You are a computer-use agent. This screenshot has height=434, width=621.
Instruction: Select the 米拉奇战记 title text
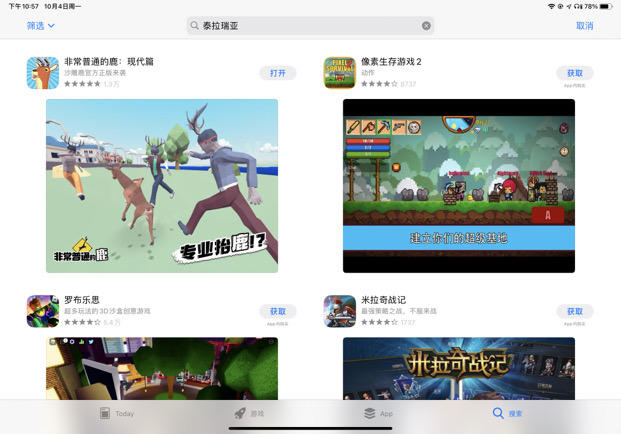pos(383,300)
